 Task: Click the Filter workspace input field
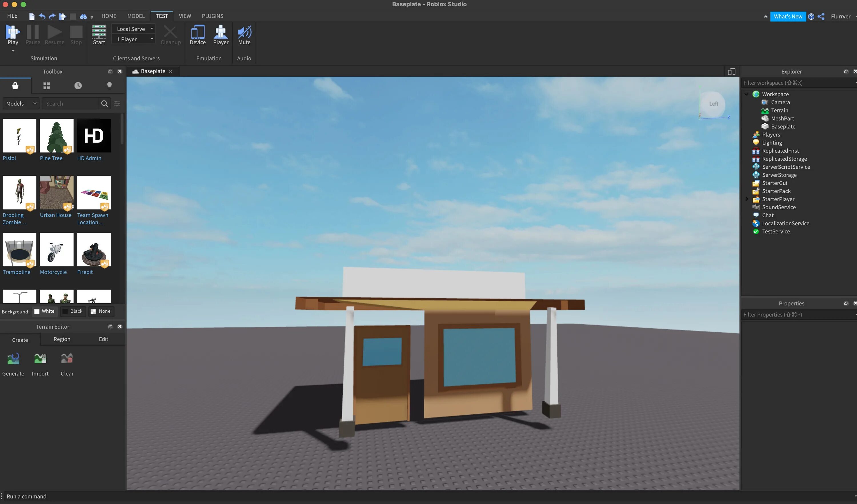coord(796,83)
